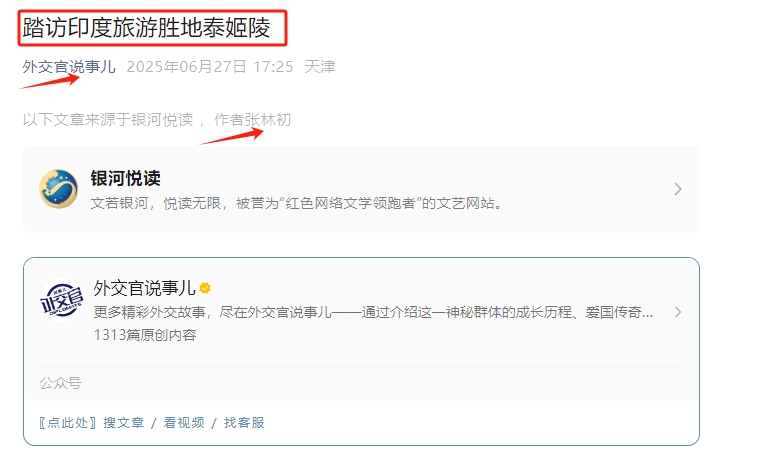Open the 找客服 link
The image size is (778, 462).
(244, 423)
